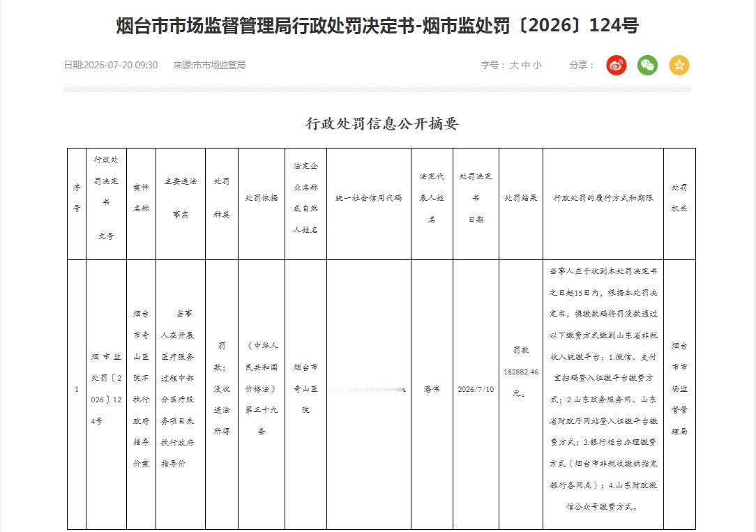Share to QQ Zone star icon

679,65
